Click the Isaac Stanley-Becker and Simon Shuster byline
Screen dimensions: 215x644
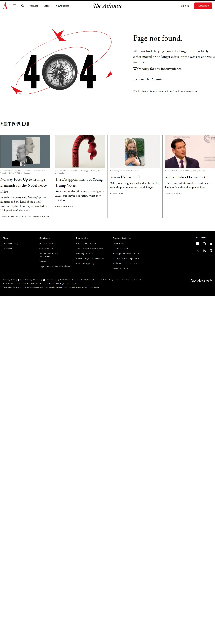25,217
